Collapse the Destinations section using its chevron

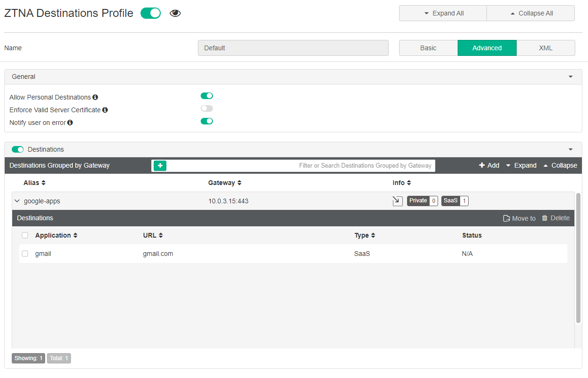570,149
